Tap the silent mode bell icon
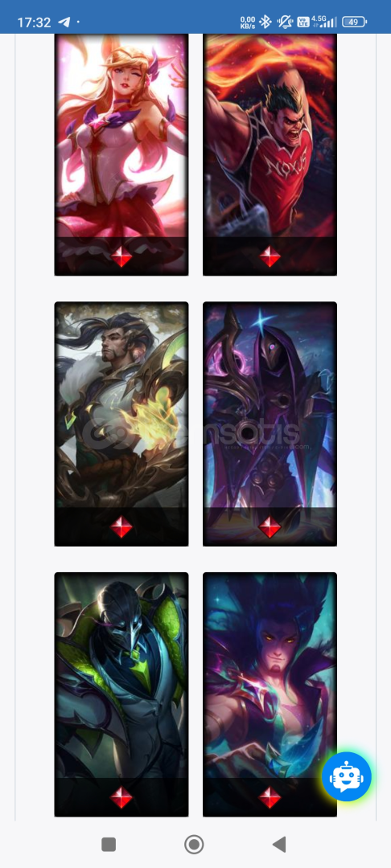Image resolution: width=391 pixels, height=868 pixels. (285, 23)
